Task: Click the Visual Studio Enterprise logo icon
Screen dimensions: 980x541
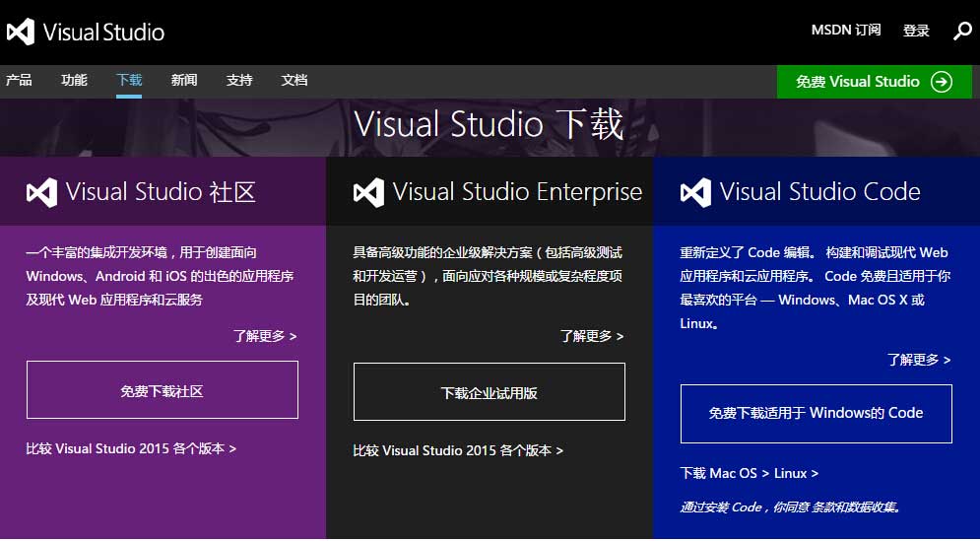Action: pos(368,192)
